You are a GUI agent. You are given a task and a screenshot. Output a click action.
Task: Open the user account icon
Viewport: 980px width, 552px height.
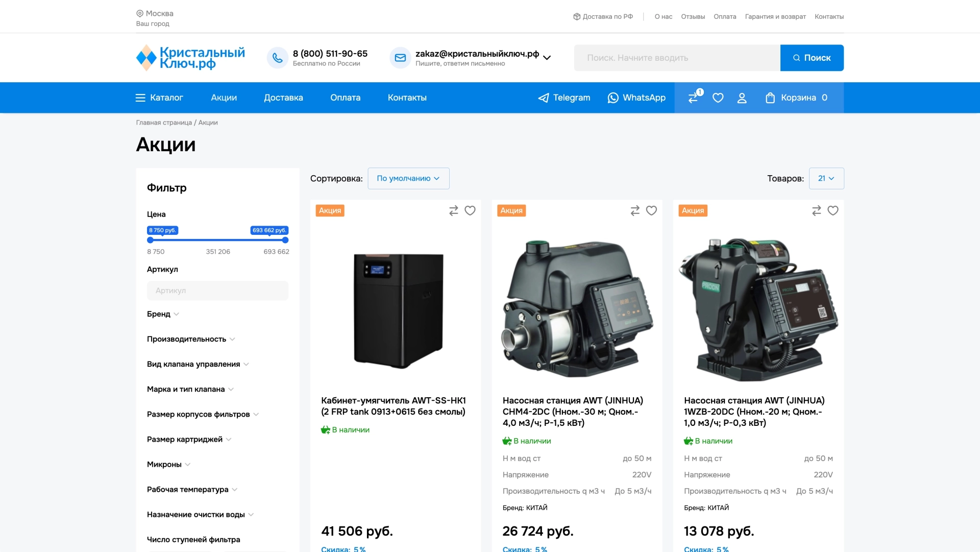(x=742, y=98)
